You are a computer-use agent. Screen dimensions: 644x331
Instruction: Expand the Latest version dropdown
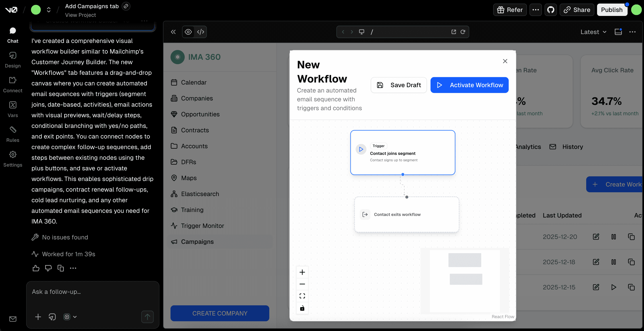[593, 32]
